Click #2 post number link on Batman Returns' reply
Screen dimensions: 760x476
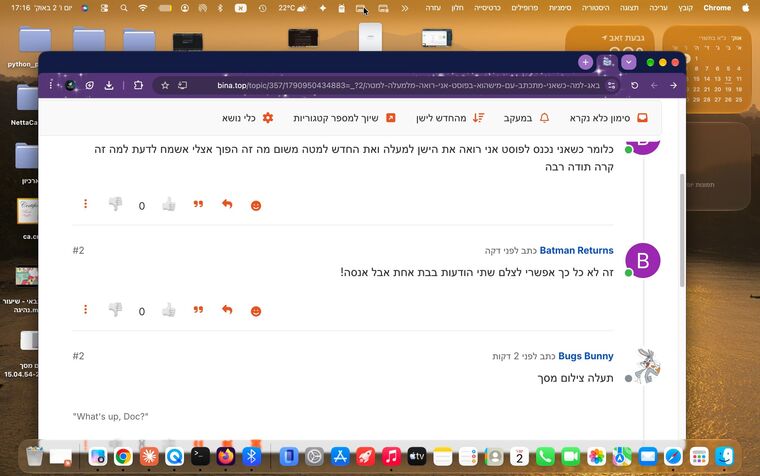pyautogui.click(x=79, y=250)
